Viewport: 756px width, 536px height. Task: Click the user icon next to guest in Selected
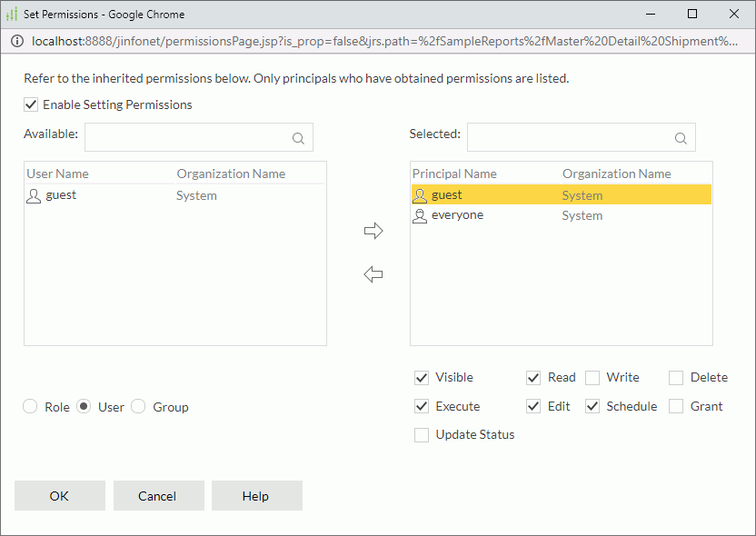[x=419, y=194]
